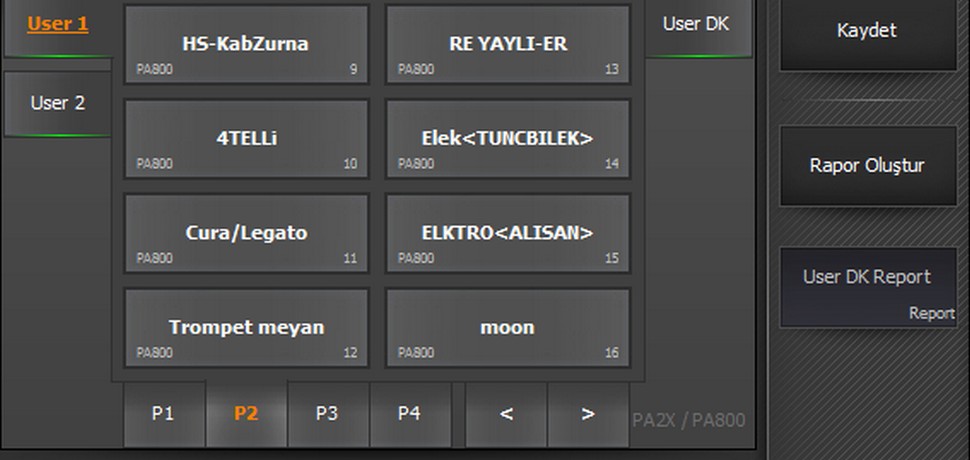Click the next page arrow button
The height and width of the screenshot is (460, 970).
(588, 414)
